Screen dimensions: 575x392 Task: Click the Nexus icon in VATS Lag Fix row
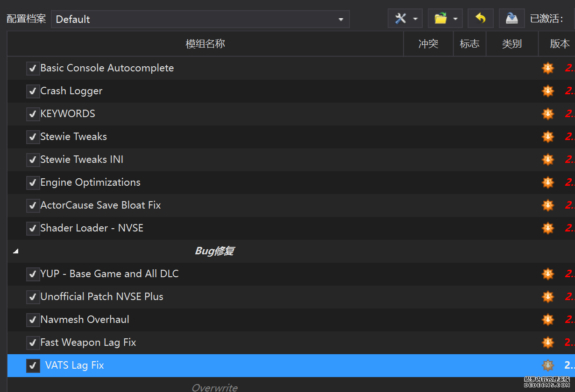[547, 365]
